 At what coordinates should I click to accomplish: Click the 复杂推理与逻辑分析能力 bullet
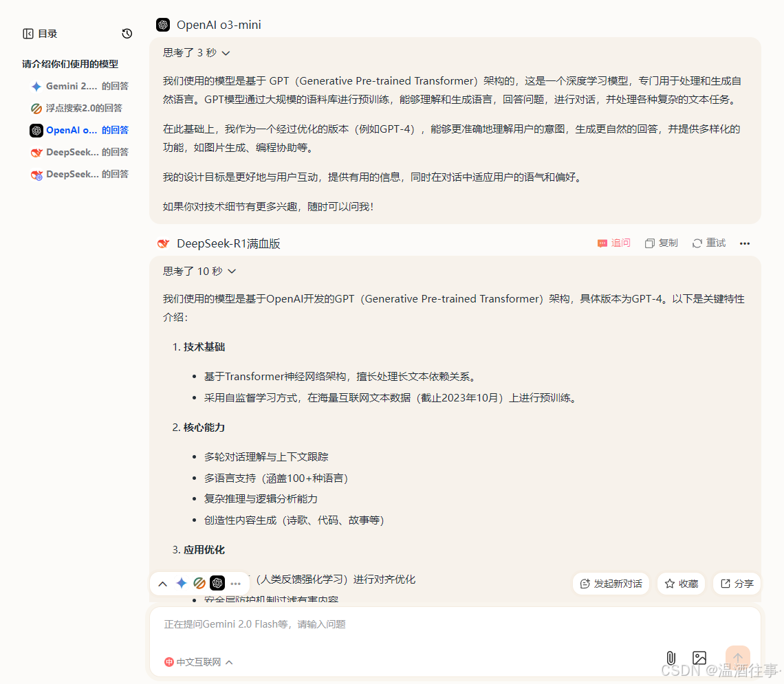[x=261, y=498]
